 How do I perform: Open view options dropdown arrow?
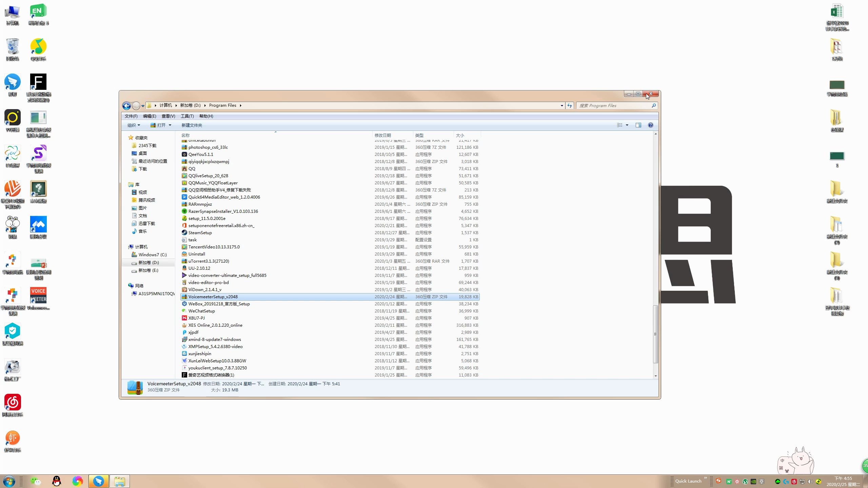coord(627,125)
